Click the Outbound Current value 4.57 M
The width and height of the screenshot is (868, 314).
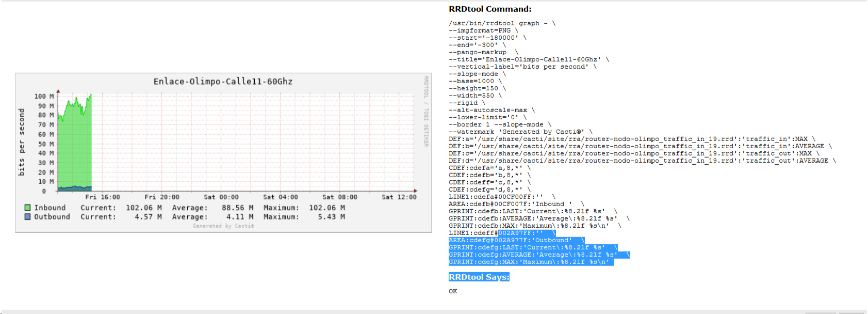(x=149, y=217)
